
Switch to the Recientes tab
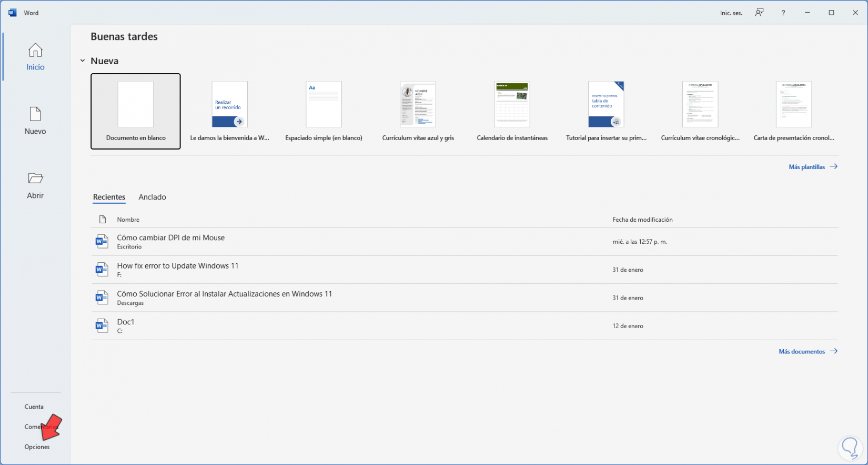(109, 197)
